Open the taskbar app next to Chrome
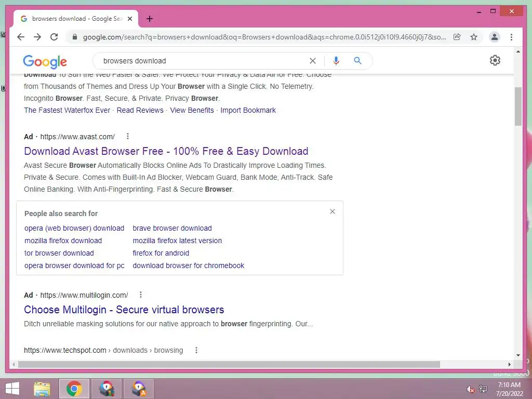Screen dimensions: 532x399 (107, 389)
